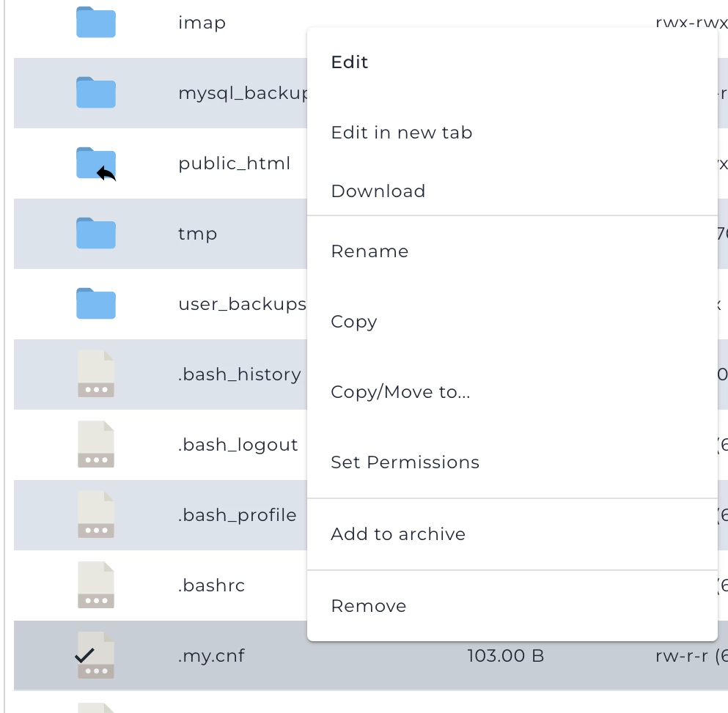This screenshot has width=728, height=713.
Task: Click the user_backups folder icon
Action: point(96,304)
